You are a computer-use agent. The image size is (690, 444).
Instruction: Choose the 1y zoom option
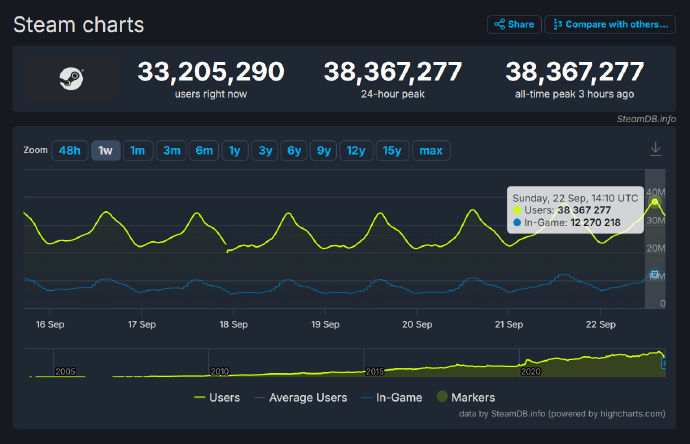235,150
